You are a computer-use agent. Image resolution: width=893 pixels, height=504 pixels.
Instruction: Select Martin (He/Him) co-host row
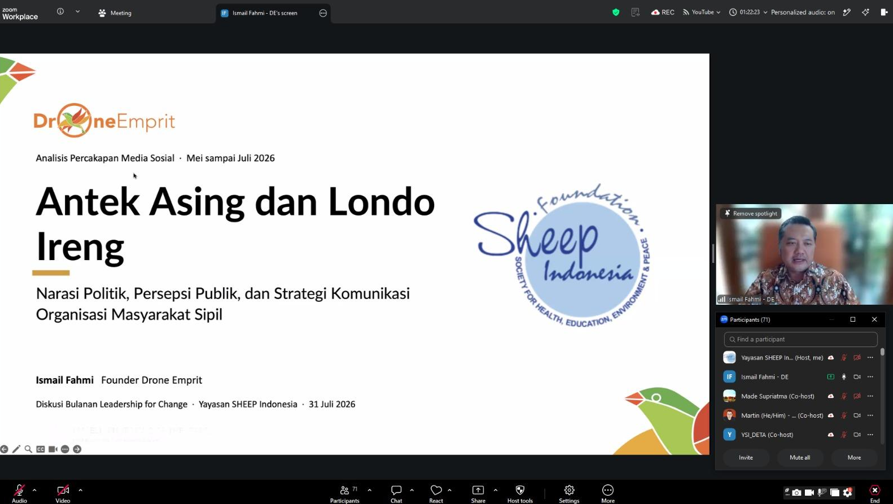coord(799,415)
